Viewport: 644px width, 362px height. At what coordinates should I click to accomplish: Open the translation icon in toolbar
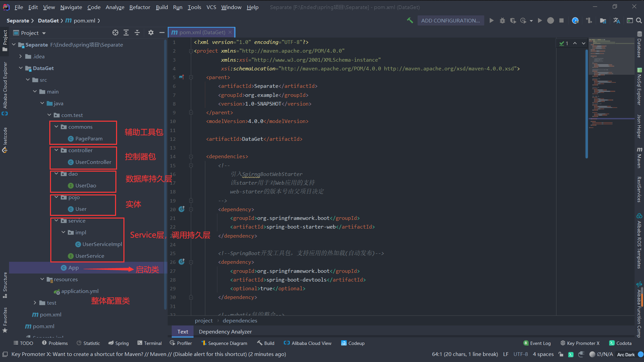(x=616, y=20)
